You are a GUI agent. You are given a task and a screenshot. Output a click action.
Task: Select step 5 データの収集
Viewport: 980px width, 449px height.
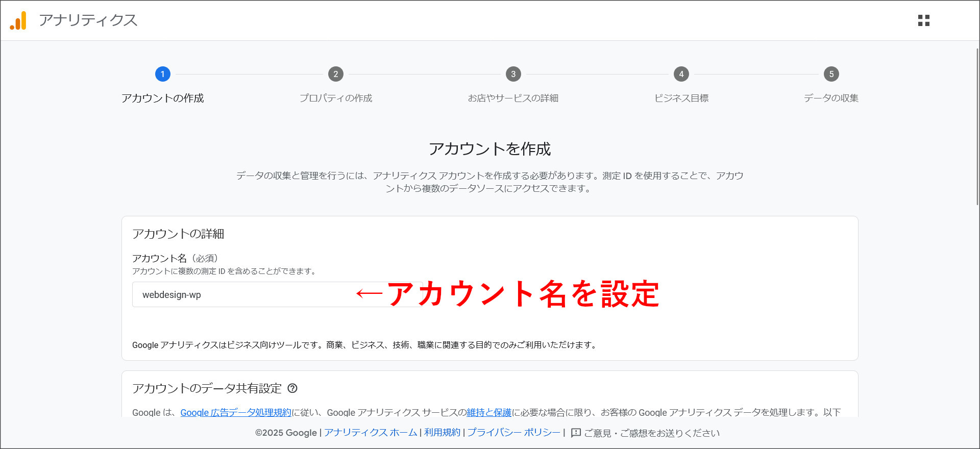(831, 85)
